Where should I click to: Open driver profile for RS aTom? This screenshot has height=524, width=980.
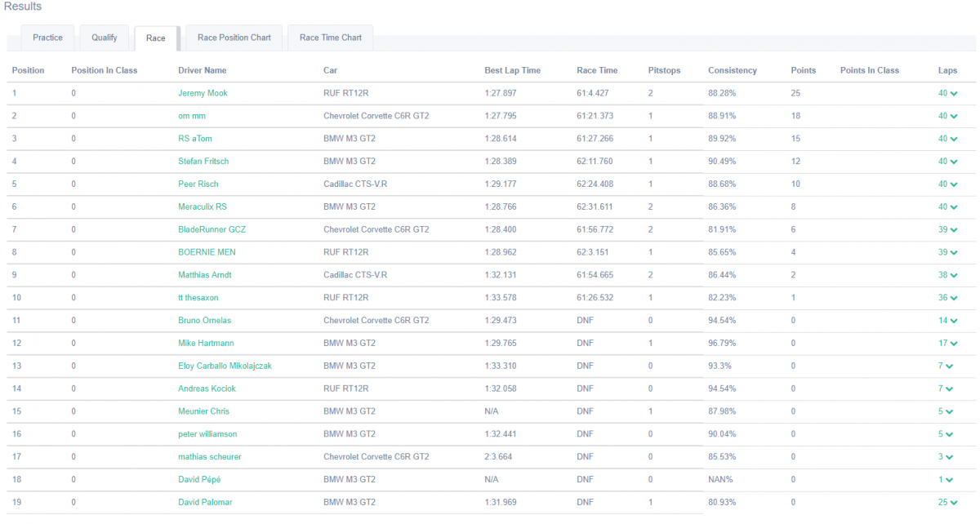tap(194, 139)
